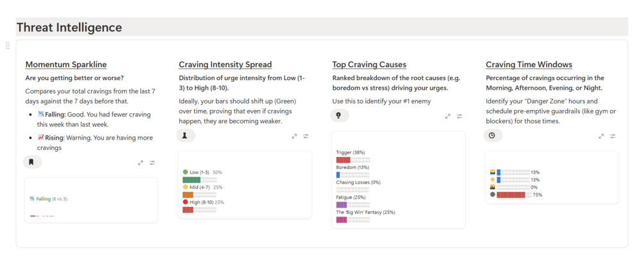
Task: Select the Top Craving Causes title
Action: click(369, 65)
